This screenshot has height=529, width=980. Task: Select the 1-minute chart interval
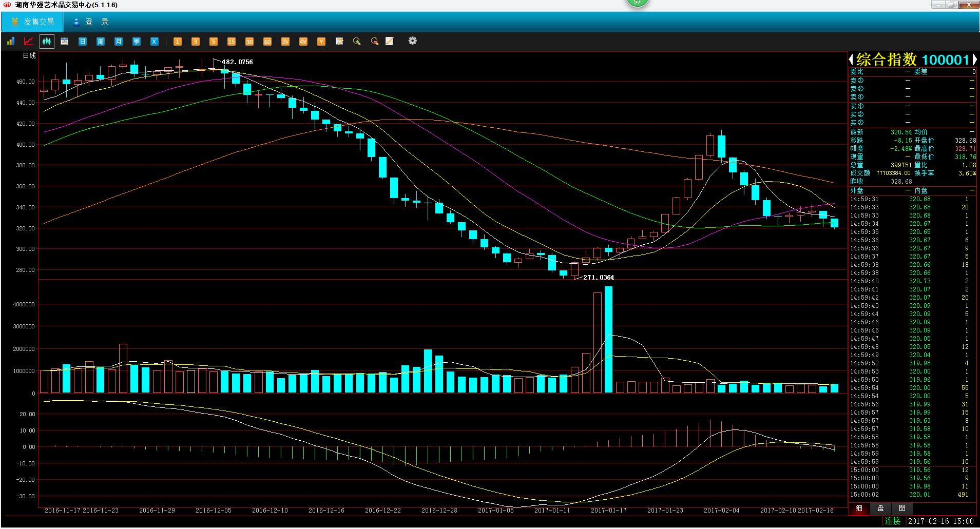click(x=178, y=41)
